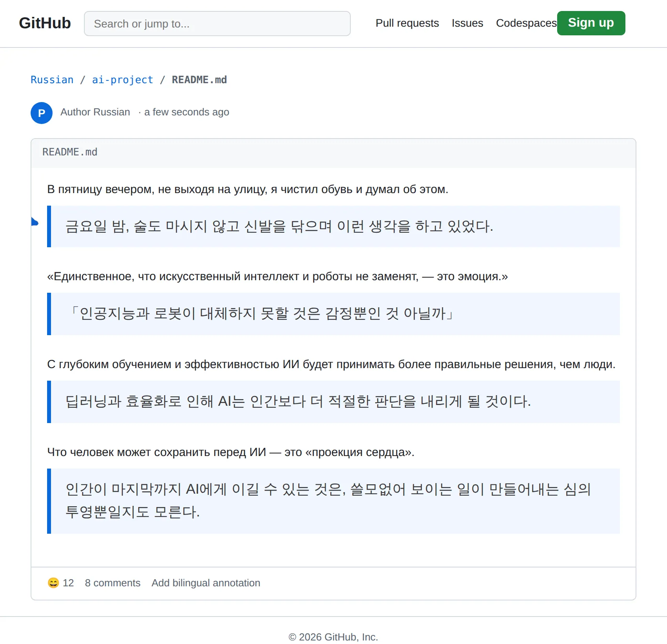Image resolution: width=667 pixels, height=644 pixels.
Task: Click Add bilingual annotation
Action: (206, 583)
